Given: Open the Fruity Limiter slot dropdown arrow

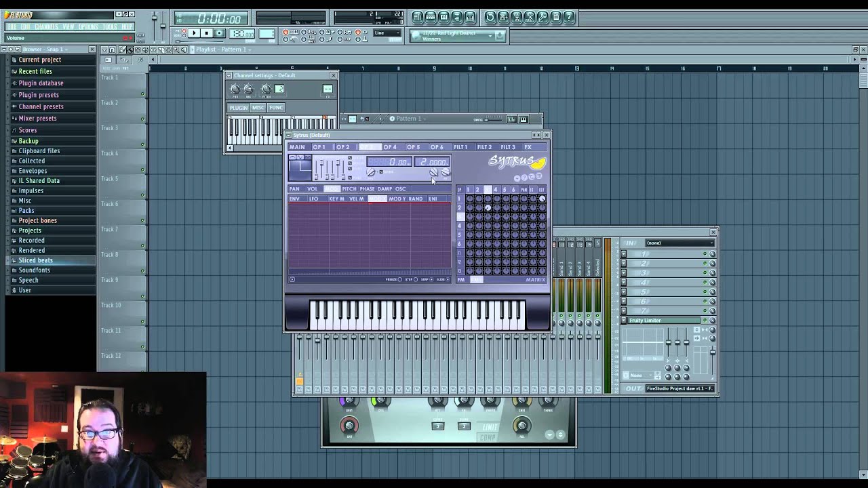Looking at the screenshot, I should pos(624,320).
